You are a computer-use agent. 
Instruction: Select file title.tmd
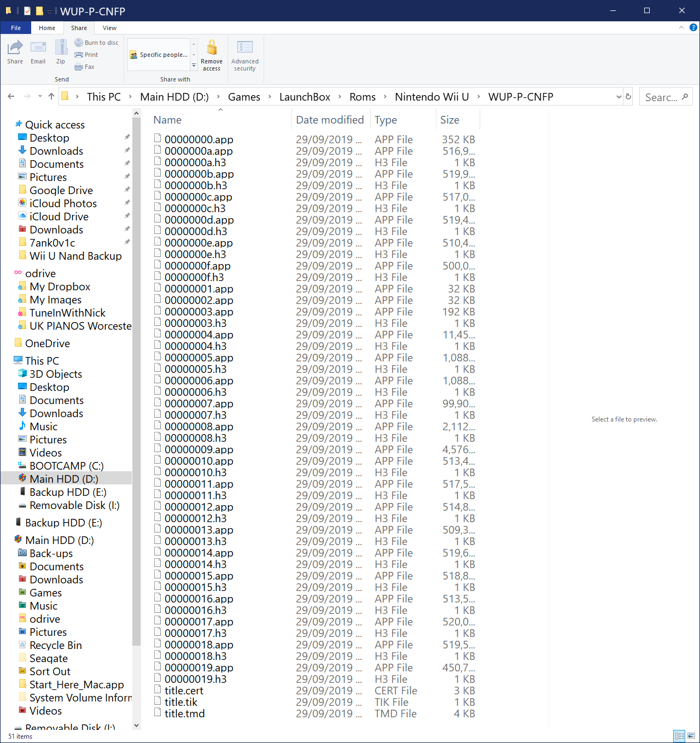pyautogui.click(x=184, y=713)
